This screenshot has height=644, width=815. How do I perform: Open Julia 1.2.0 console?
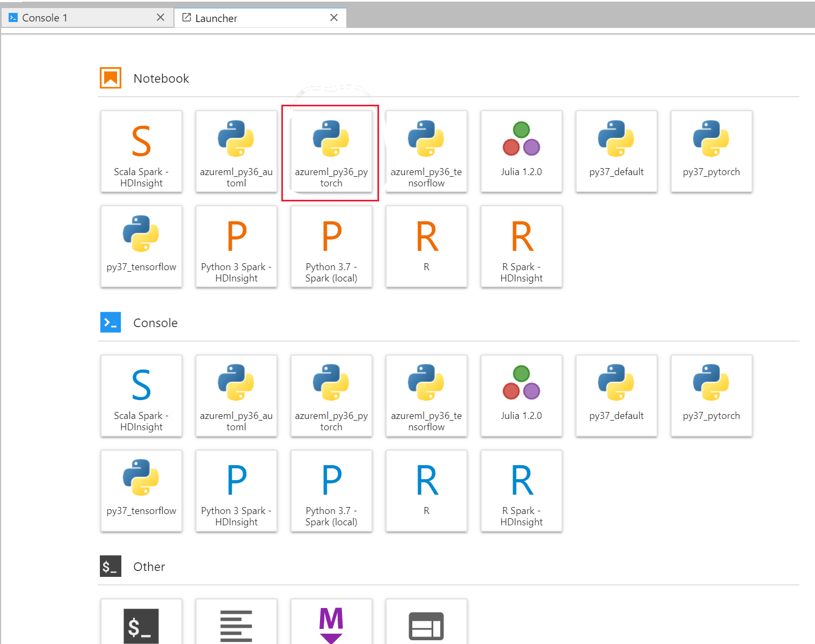(x=521, y=395)
